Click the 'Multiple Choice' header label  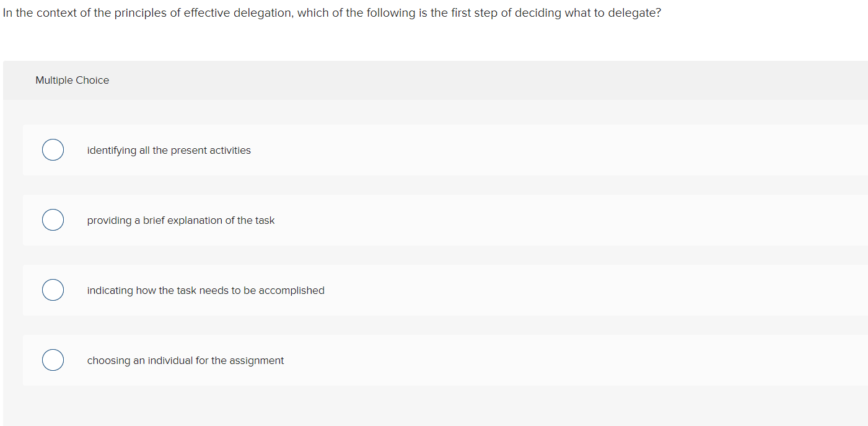point(72,80)
